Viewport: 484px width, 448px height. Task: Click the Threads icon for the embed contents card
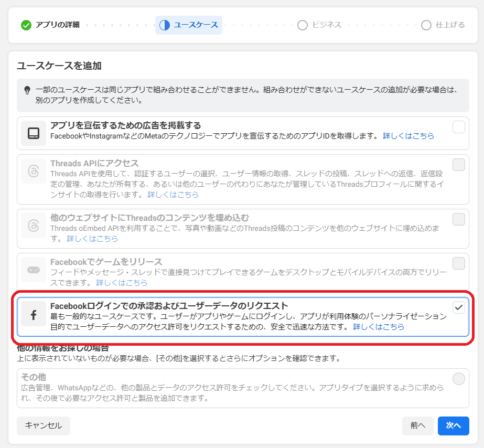(34, 226)
